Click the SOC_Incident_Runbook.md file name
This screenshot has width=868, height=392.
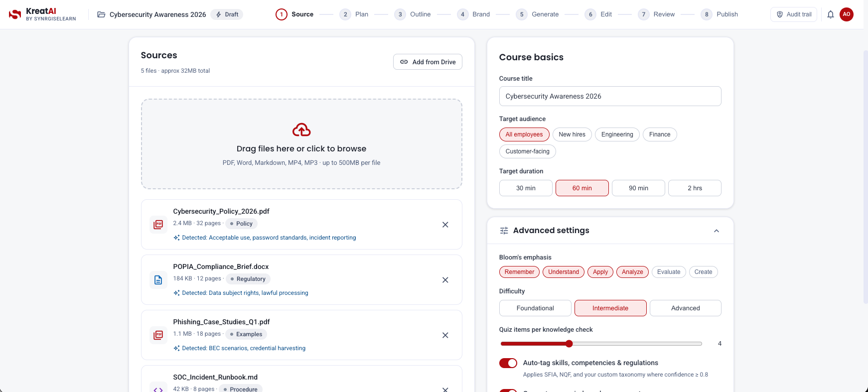215,377
